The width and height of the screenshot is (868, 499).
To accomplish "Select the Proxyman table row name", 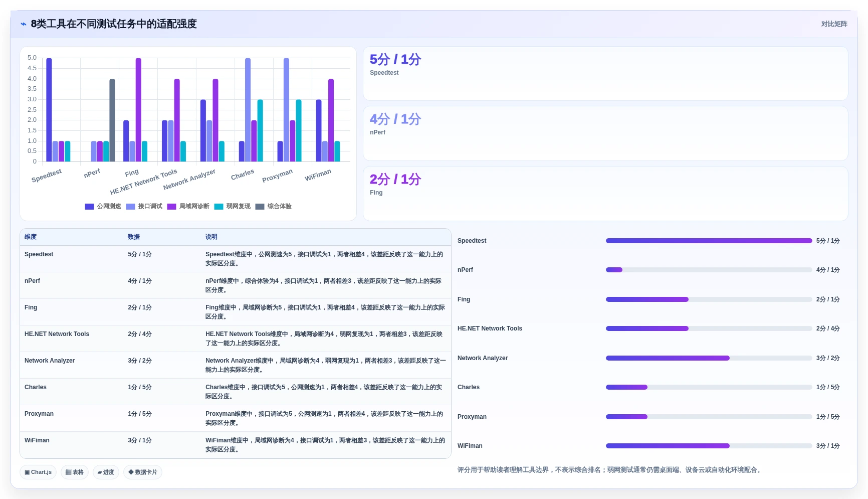I will (39, 414).
